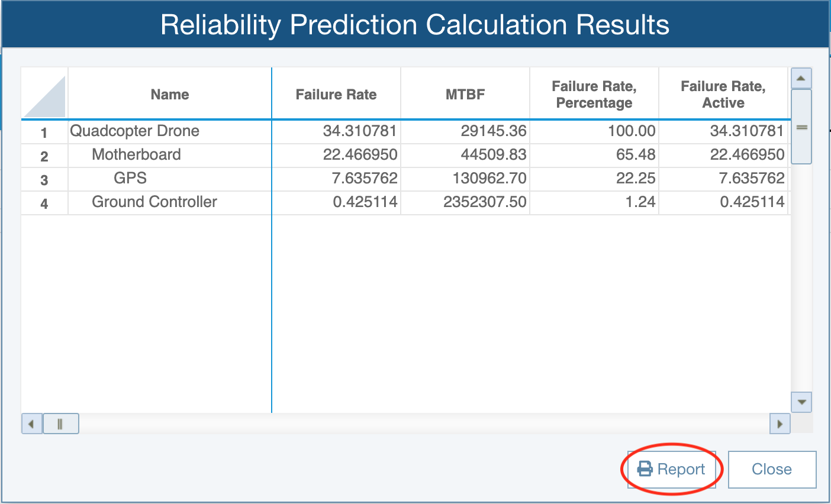
Task: Click Failure Rate, Percentage column header
Action: [x=594, y=95]
